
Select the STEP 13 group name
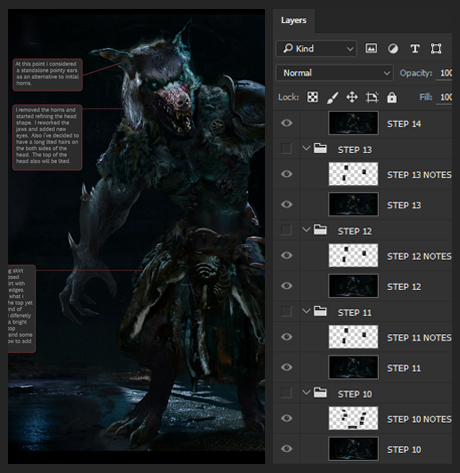[355, 150]
